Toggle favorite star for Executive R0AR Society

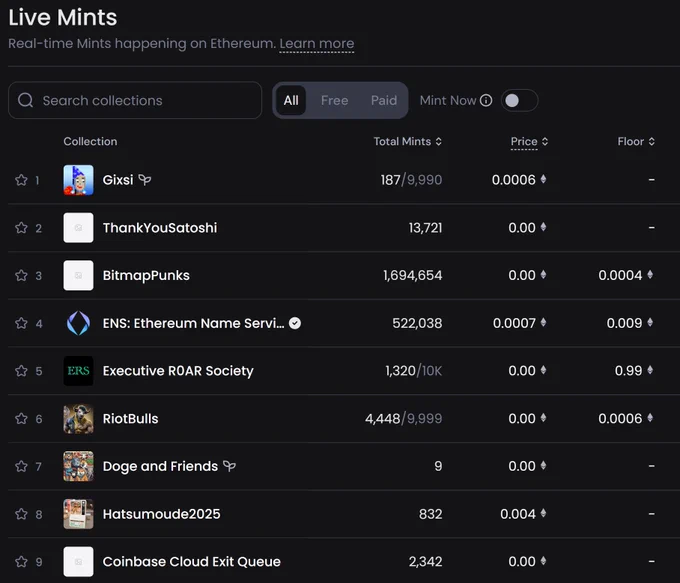pos(21,371)
